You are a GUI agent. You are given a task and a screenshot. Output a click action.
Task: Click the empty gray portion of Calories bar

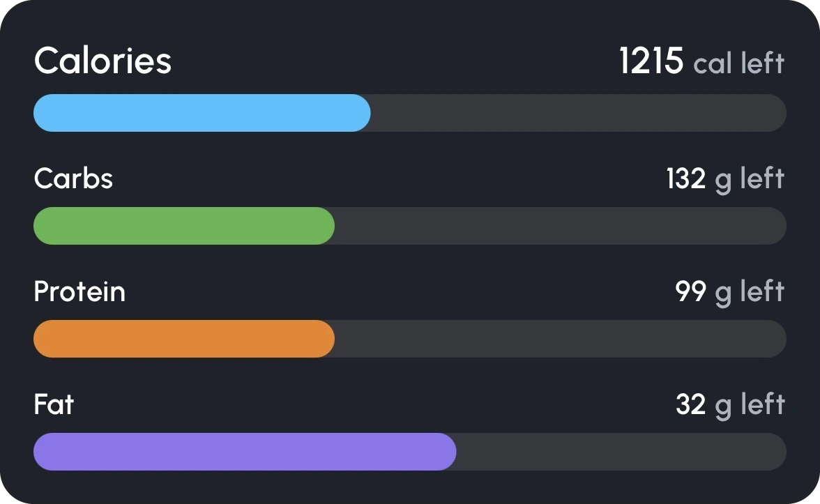[x=579, y=113]
